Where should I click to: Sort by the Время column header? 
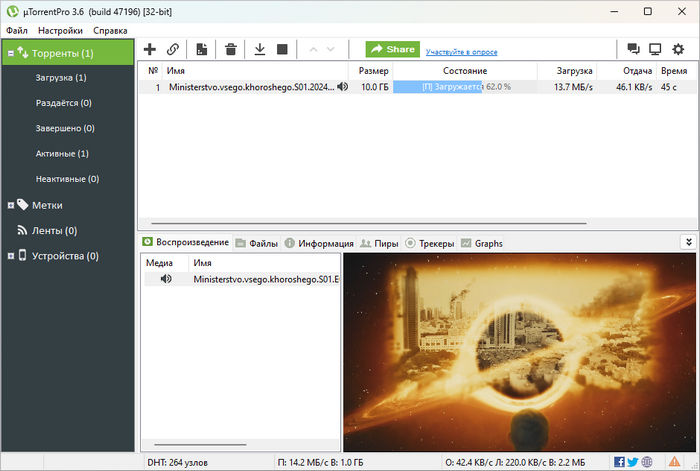(x=674, y=71)
